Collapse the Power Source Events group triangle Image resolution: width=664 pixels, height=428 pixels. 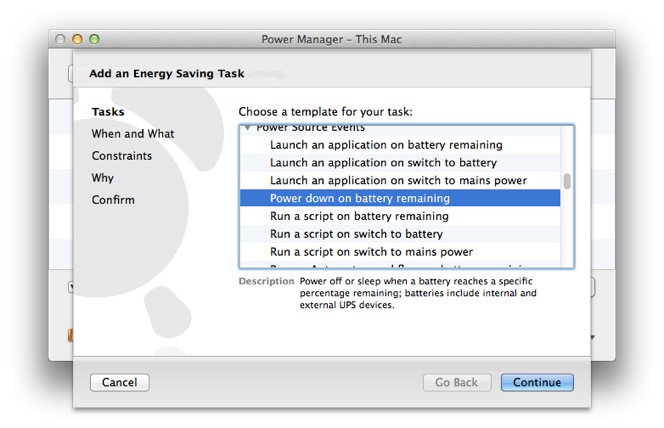click(x=247, y=127)
